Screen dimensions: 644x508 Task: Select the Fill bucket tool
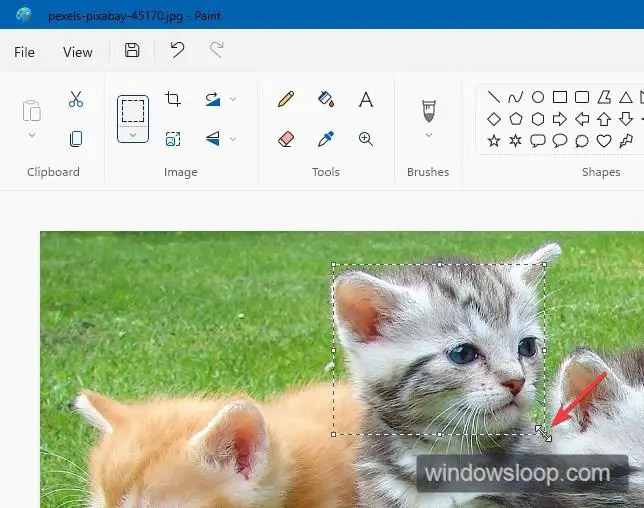click(x=326, y=99)
